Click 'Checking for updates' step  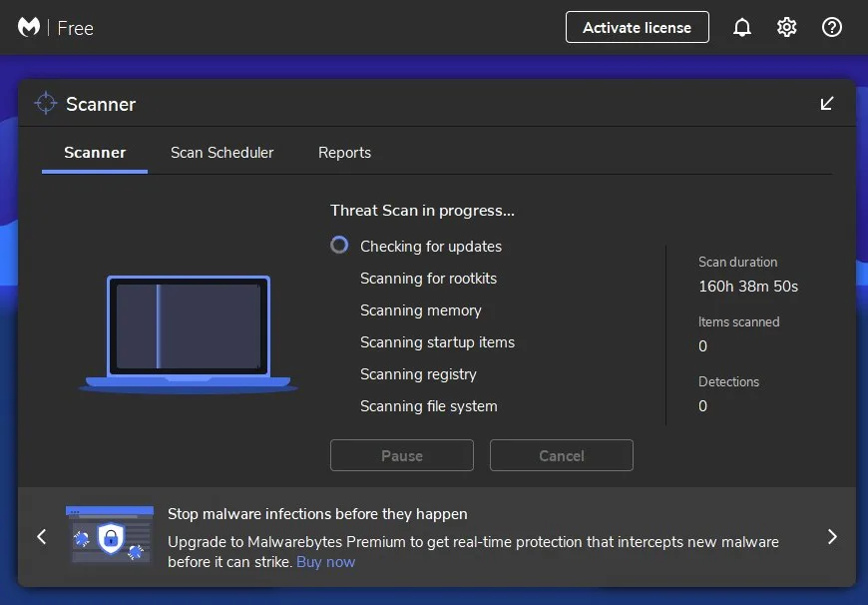pyautogui.click(x=431, y=247)
